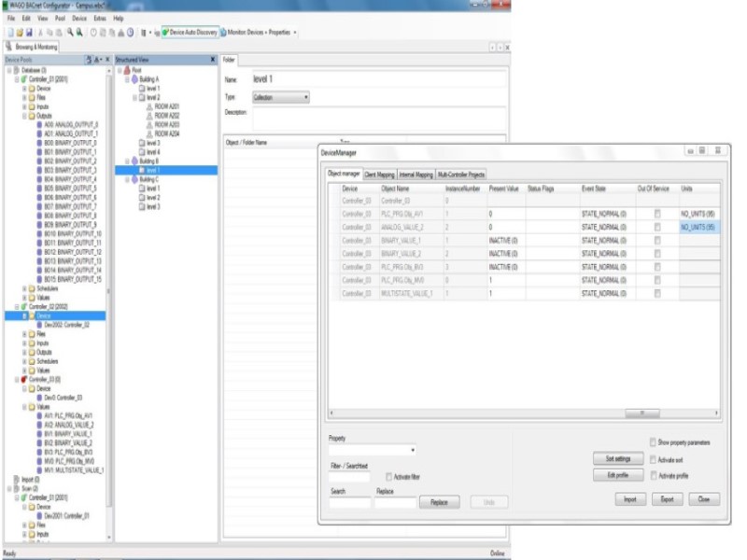Viewport: 747px width, 560px height.
Task: Click the Browsing & Monitoring tab icon
Action: click(8, 46)
